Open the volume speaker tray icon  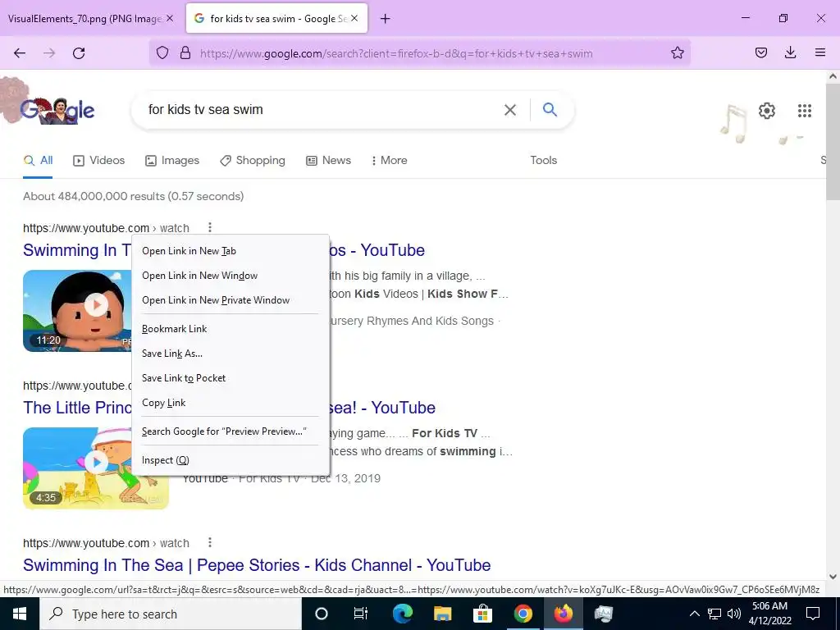pos(734,614)
